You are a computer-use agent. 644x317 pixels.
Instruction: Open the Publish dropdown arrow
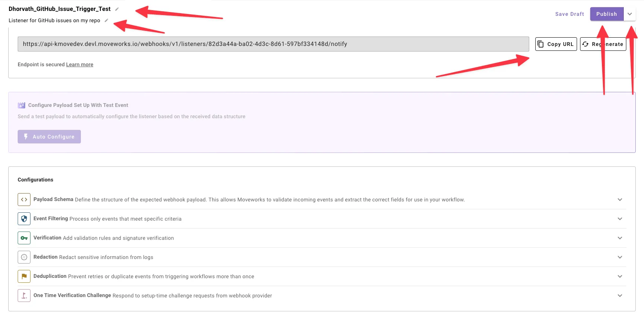pyautogui.click(x=630, y=14)
